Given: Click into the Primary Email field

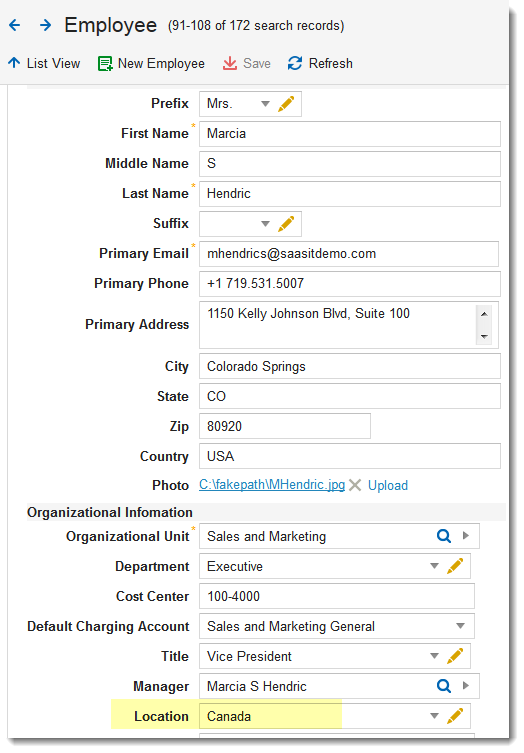Looking at the screenshot, I should click(349, 254).
